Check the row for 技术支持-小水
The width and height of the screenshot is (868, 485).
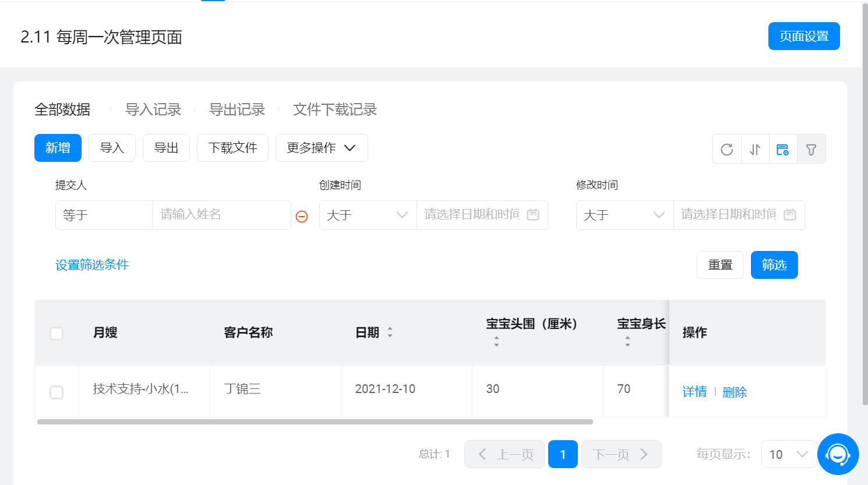point(57,392)
